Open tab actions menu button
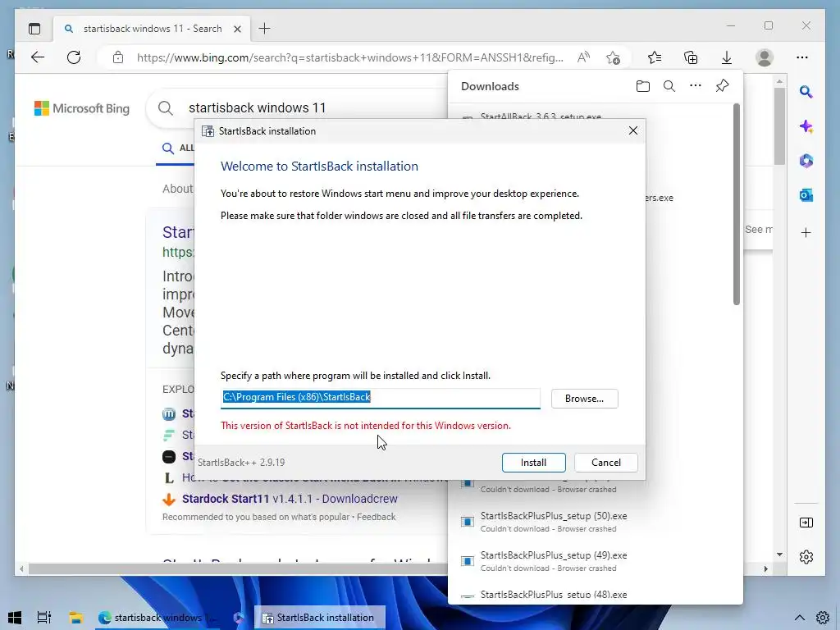 click(x=34, y=29)
